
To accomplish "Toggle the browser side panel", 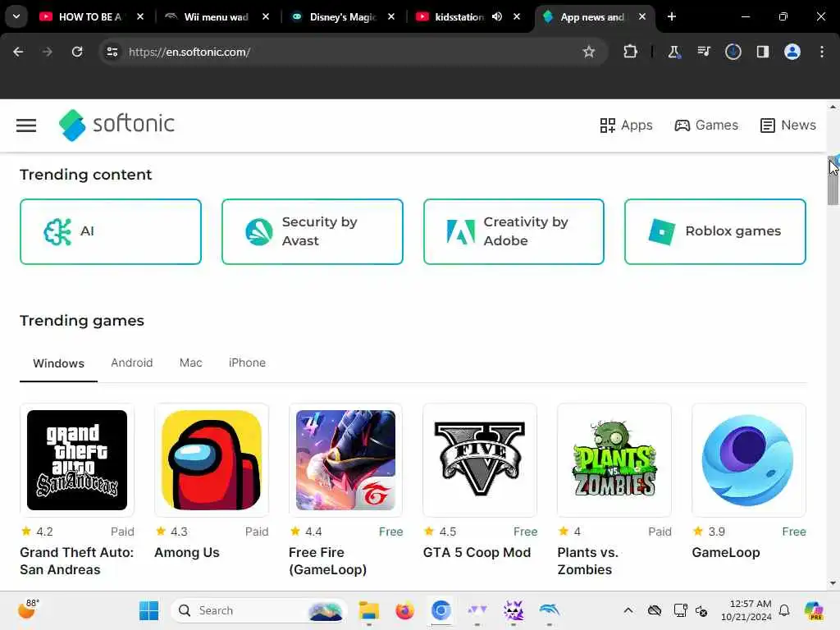I will click(x=762, y=52).
